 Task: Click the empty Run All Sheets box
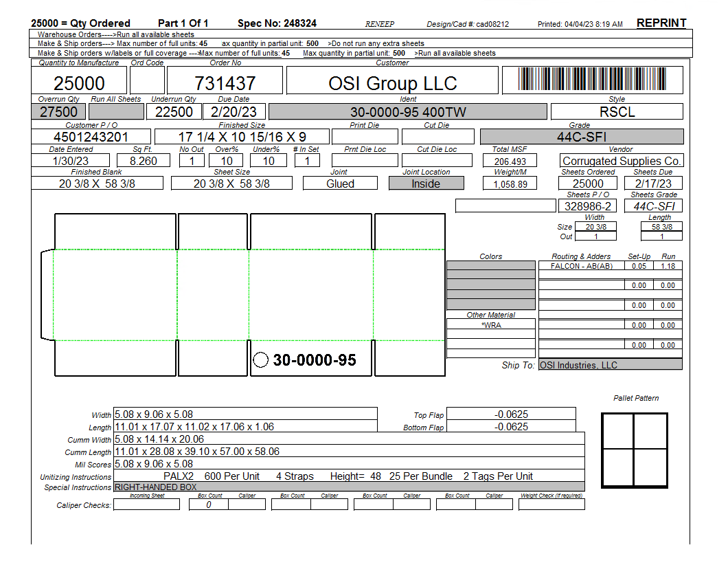[116, 112]
